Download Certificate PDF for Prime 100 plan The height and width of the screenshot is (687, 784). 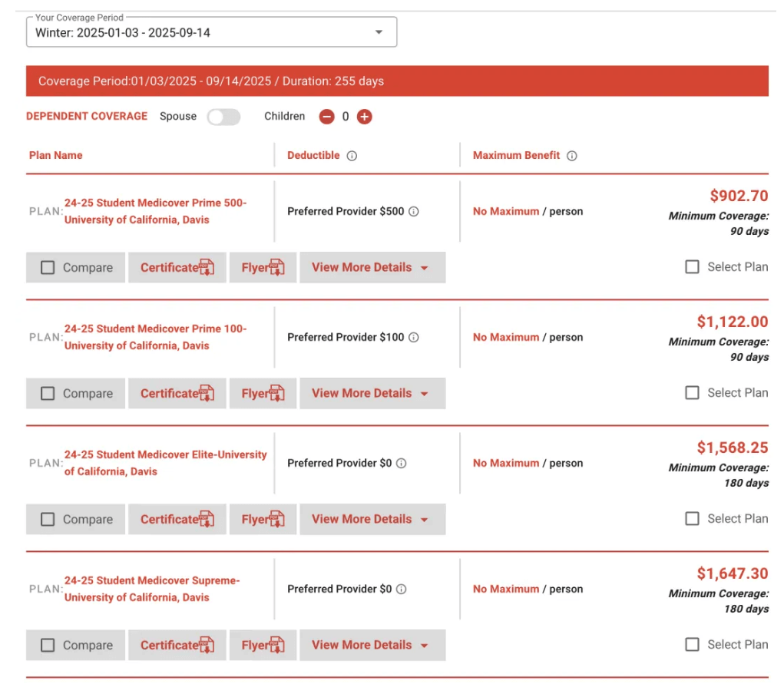tap(177, 394)
